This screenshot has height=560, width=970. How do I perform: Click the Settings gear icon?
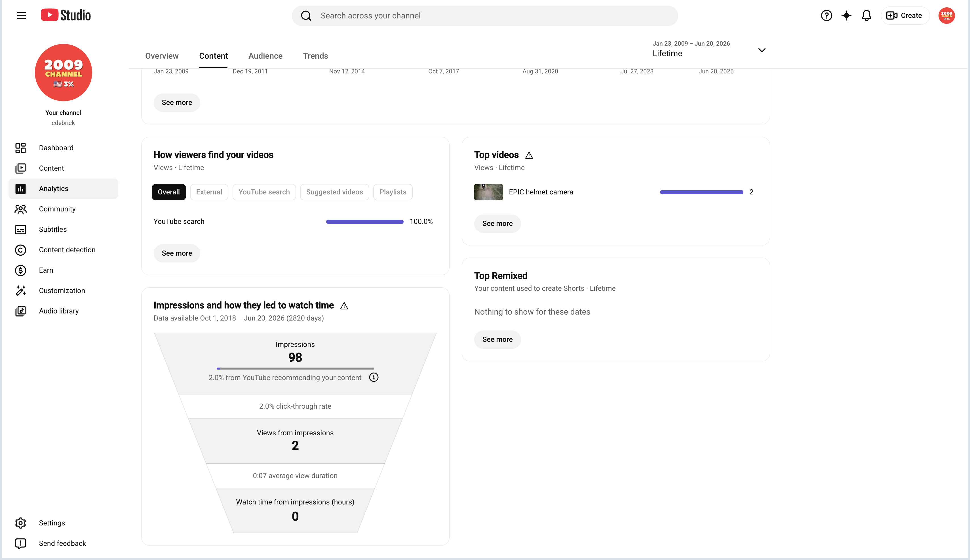[20, 523]
